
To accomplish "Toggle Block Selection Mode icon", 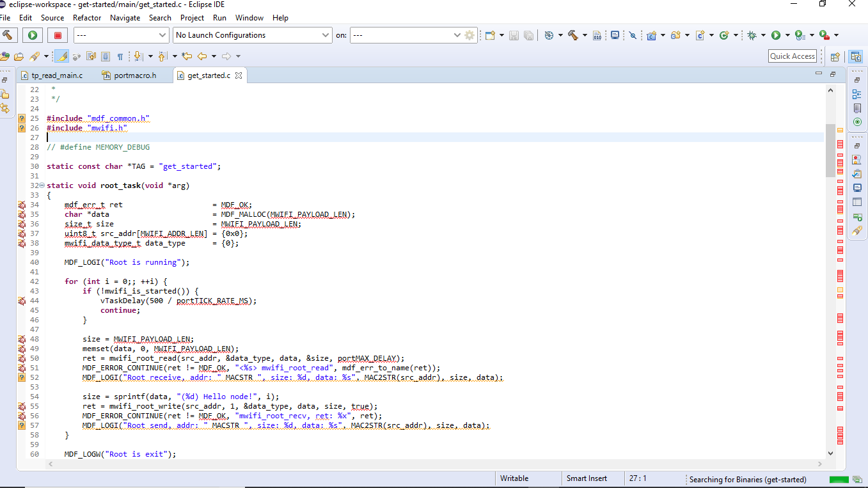I will point(106,56).
